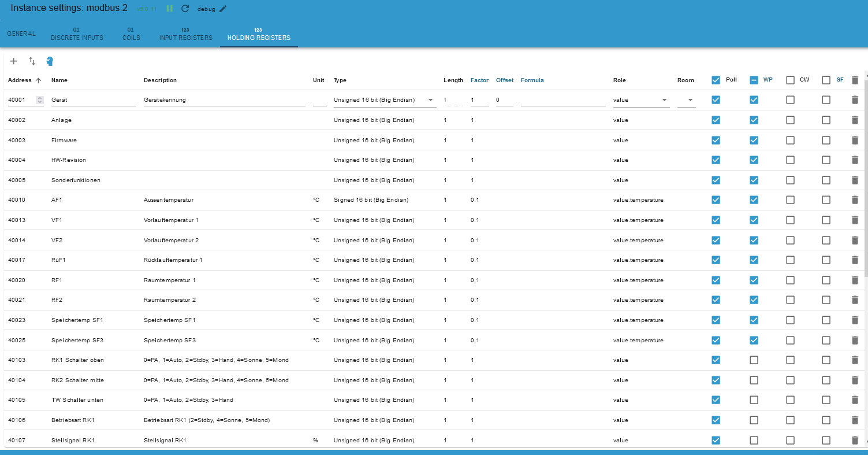Restart instance with the reload icon

(x=185, y=9)
